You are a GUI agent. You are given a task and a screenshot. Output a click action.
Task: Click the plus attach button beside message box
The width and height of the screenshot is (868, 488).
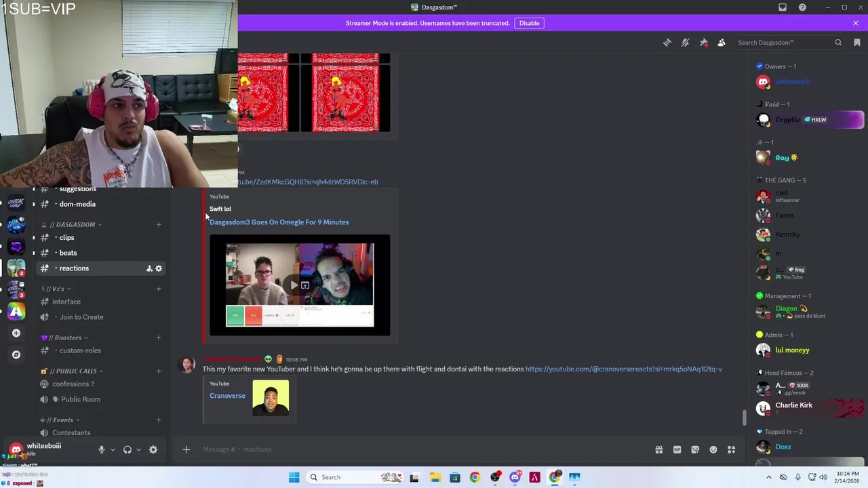pyautogui.click(x=186, y=449)
